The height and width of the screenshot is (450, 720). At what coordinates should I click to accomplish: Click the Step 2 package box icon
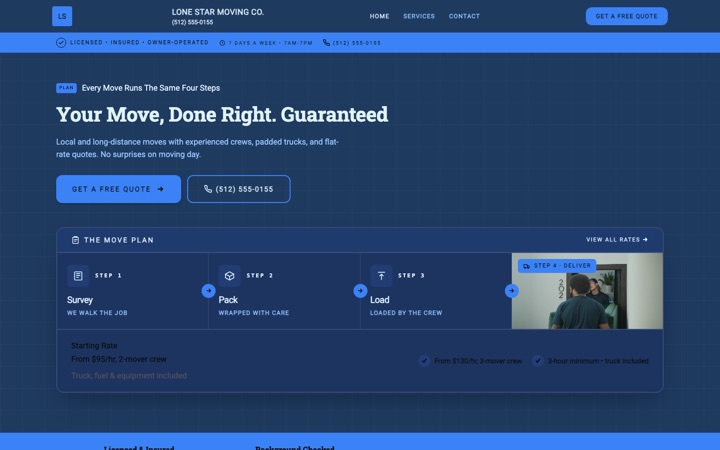pyautogui.click(x=230, y=276)
